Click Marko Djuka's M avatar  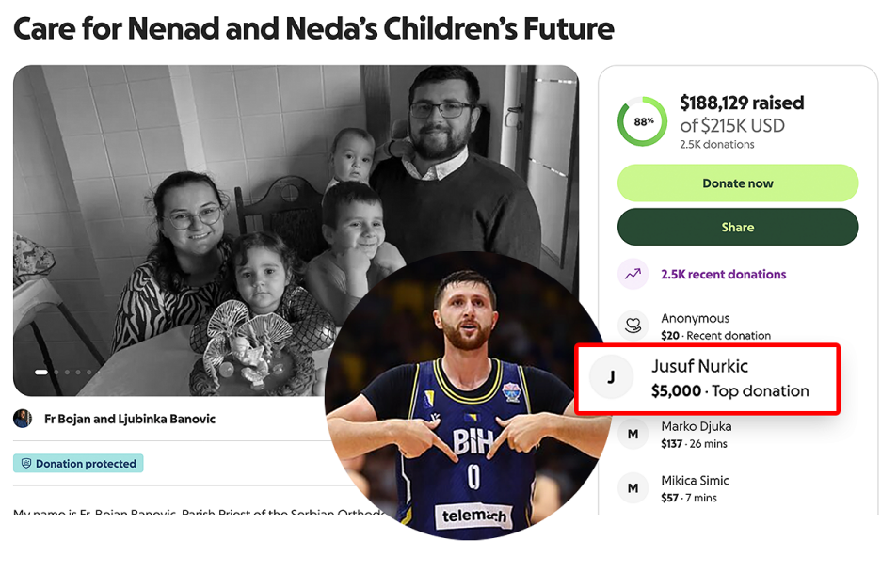(x=633, y=435)
